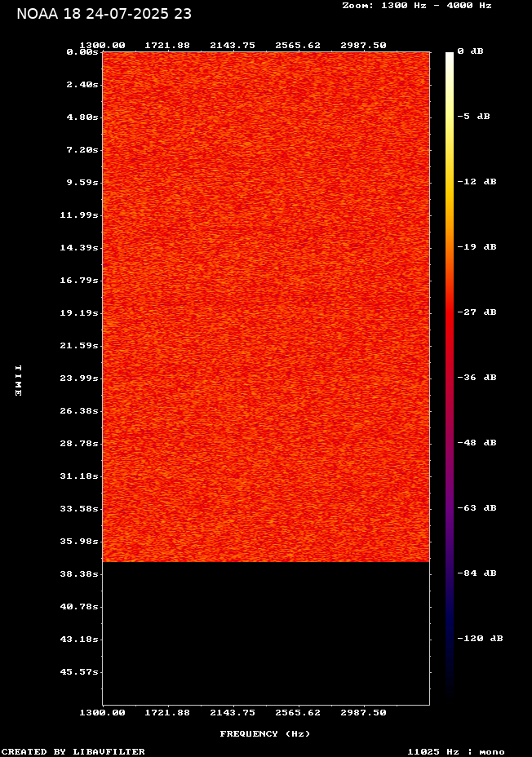The width and height of the screenshot is (532, 757).
Task: Click the -63 dB scale label
Action: tap(477, 508)
